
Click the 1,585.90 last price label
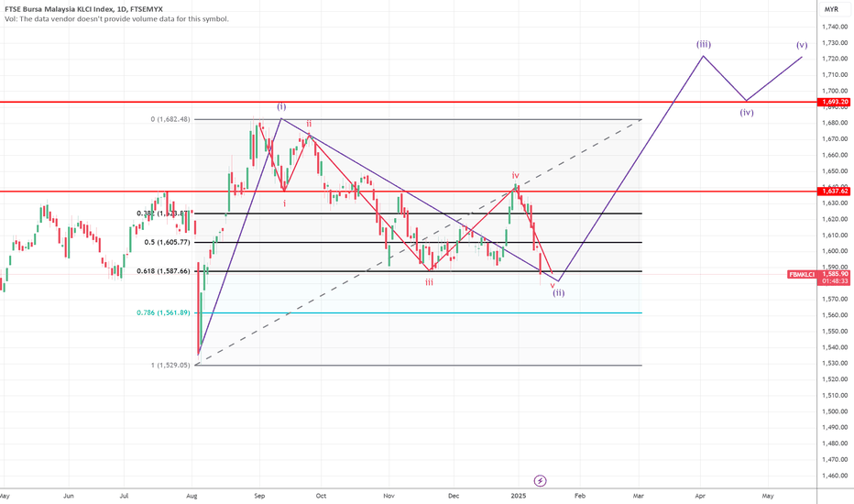pyautogui.click(x=835, y=274)
